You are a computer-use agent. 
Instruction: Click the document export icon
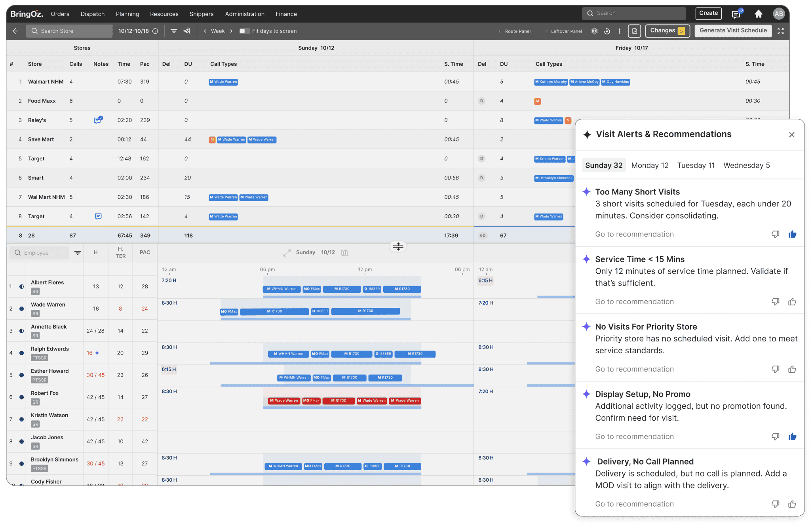coord(634,31)
